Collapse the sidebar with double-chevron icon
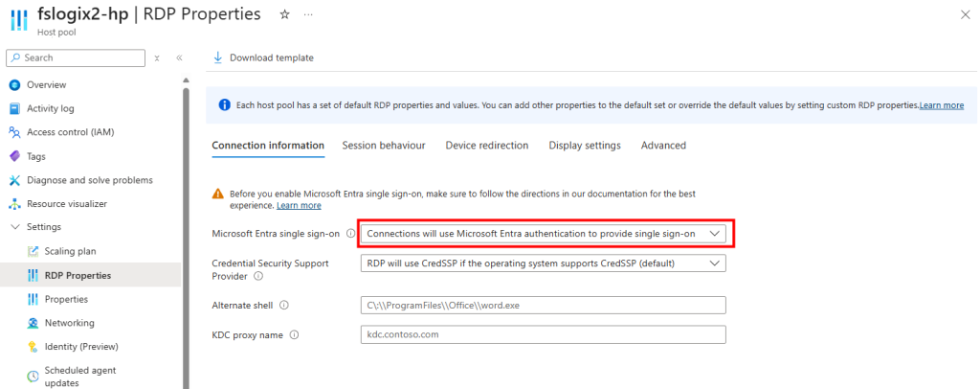The image size is (980, 389). coord(179,57)
